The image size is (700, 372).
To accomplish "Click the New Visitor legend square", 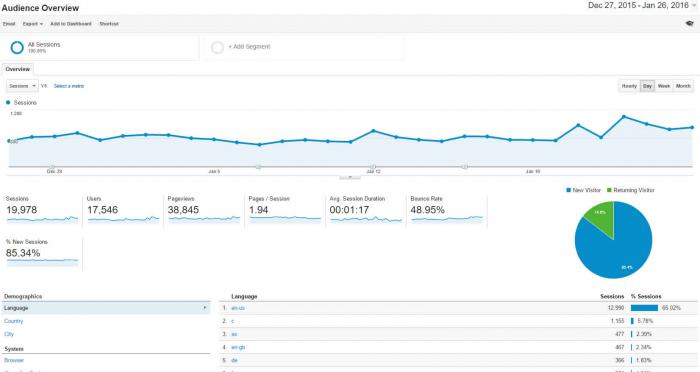I will click(x=569, y=190).
